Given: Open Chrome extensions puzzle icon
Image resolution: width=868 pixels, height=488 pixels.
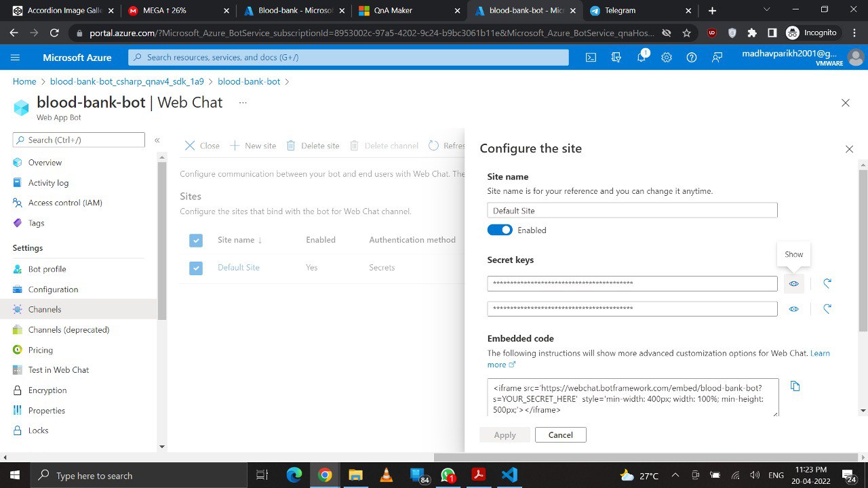Looking at the screenshot, I should coord(752,33).
